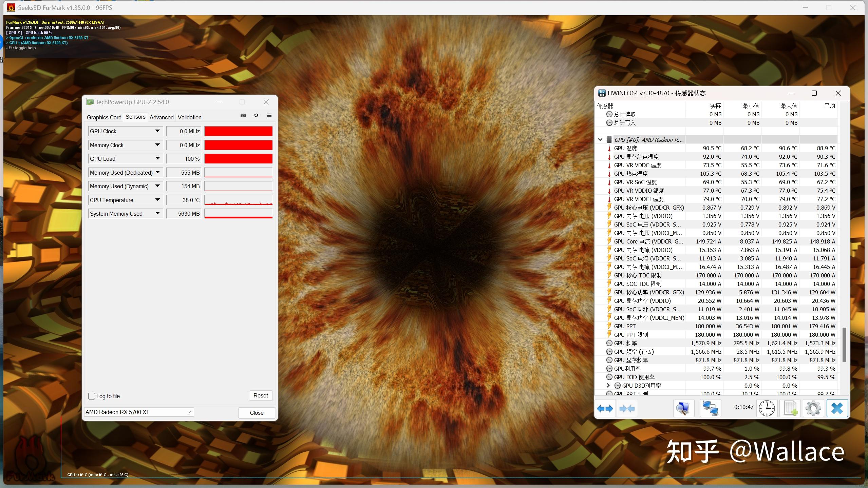Click HWiNFO settings gear icon
The height and width of the screenshot is (488, 868).
pos(813,408)
